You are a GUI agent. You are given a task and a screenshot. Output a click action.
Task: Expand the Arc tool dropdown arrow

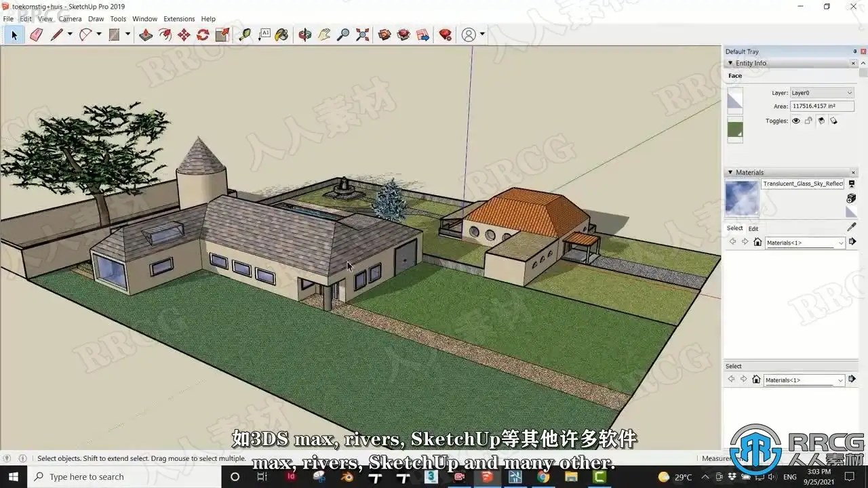pos(98,35)
